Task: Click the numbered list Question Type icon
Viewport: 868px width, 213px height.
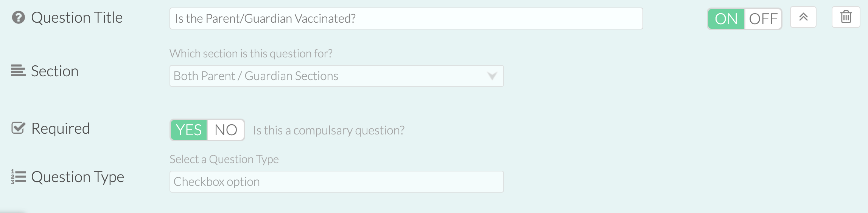Action: click(18, 176)
